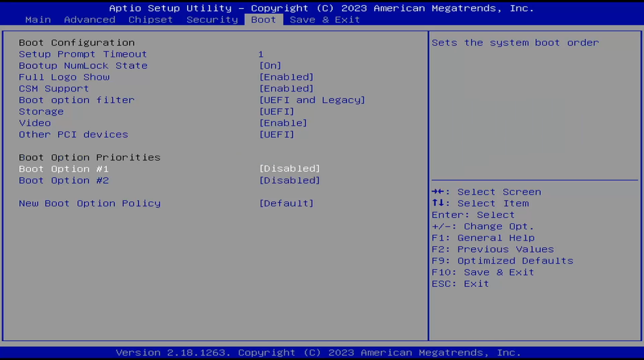Select CSM Support setting
The image size is (644, 360).
coord(54,89)
